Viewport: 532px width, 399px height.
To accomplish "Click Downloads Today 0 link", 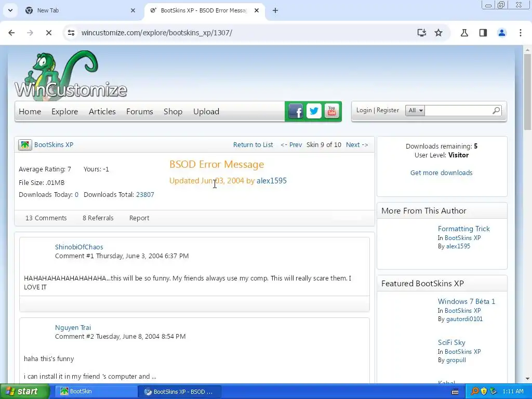I will click(x=76, y=195).
